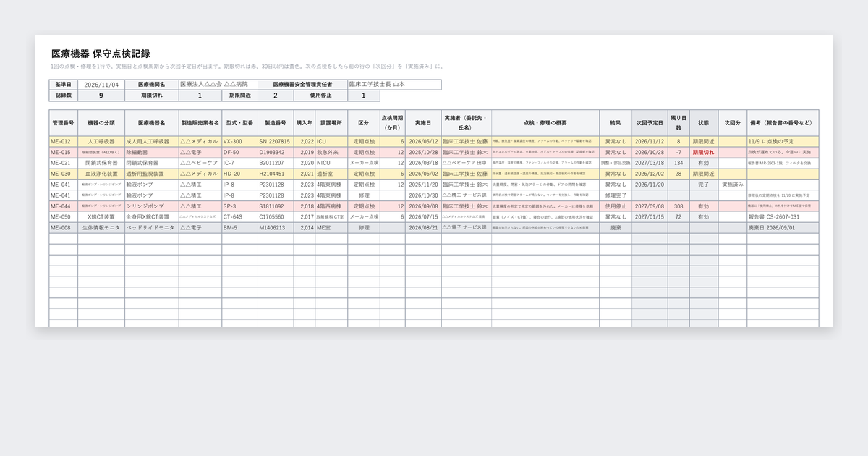
Task: Click the 設置場所 column header
Action: click(331, 123)
